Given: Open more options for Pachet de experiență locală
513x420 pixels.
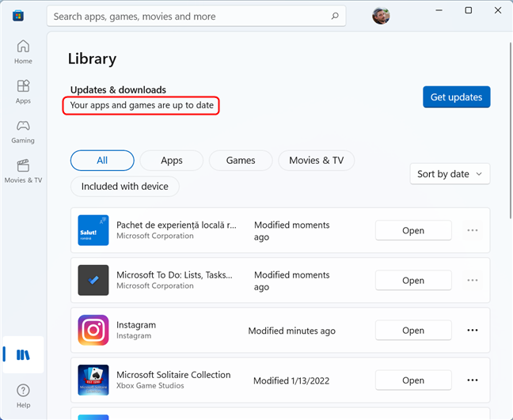Looking at the screenshot, I should click(x=472, y=230).
